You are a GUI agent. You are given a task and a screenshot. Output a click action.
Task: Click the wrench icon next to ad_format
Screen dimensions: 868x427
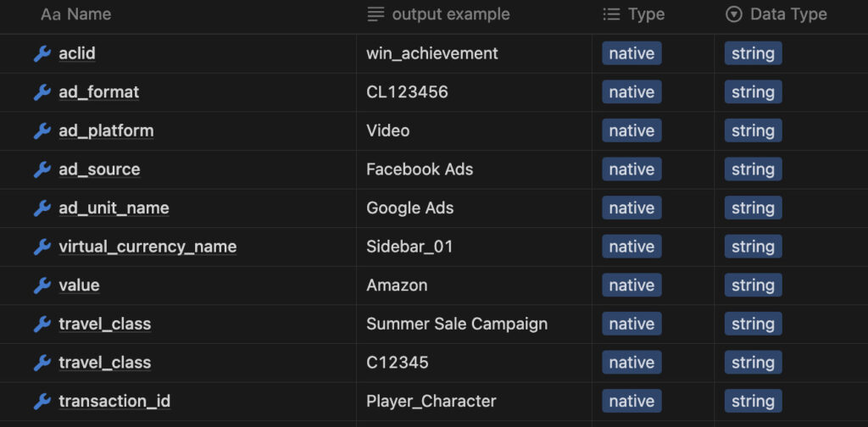click(42, 92)
